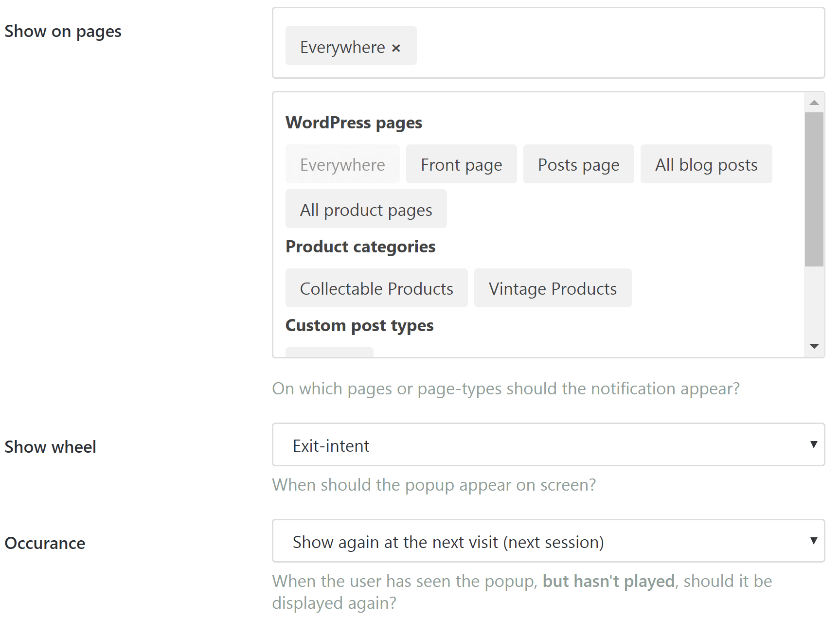Click the Occurance dropdown arrow
Viewport: 840px width, 619px height.
[813, 541]
